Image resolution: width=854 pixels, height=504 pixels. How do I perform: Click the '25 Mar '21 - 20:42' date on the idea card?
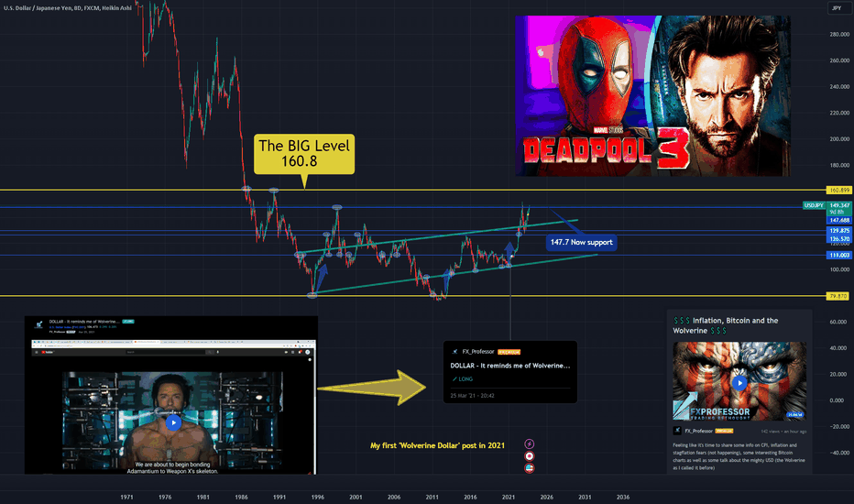(x=472, y=396)
